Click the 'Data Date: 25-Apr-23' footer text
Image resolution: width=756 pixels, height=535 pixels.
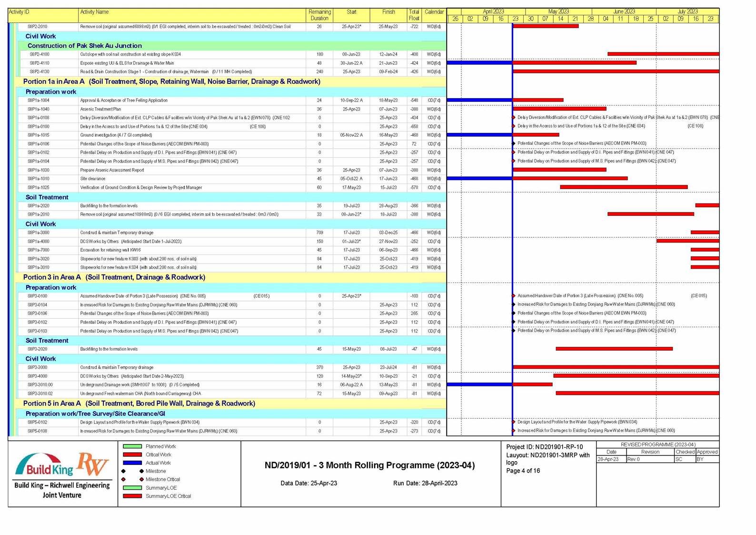point(308,483)
